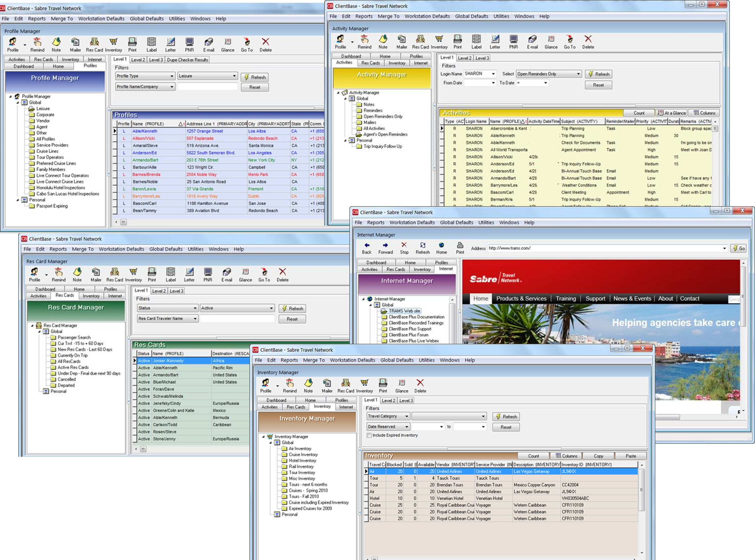
Task: Click Profile Name/Company text input field
Action: pos(207,87)
